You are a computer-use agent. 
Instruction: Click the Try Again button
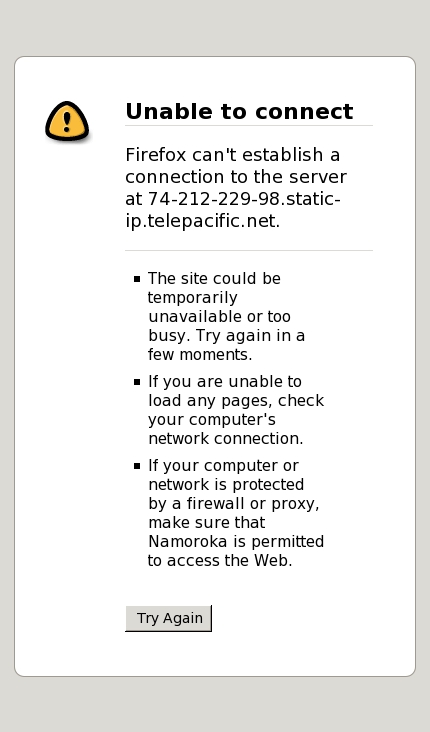[x=169, y=618]
